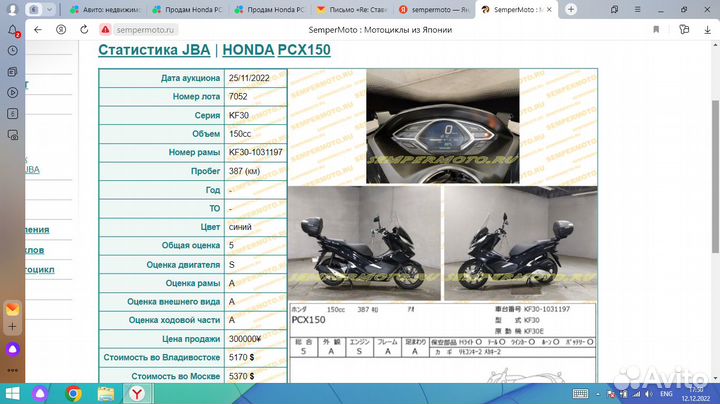720x404 pixels.
Task: Reload the current page
Action: point(84,30)
